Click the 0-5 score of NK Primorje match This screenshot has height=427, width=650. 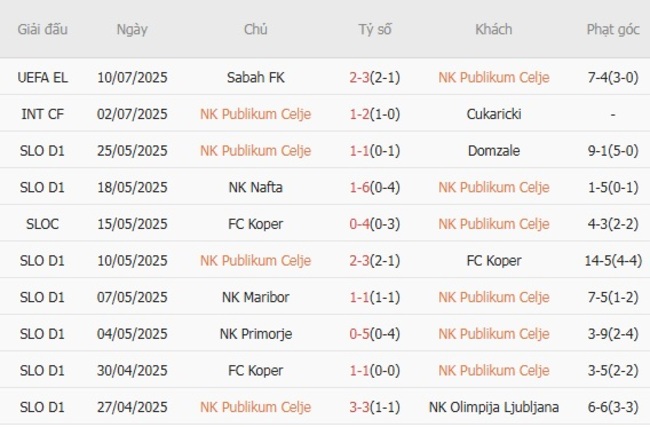pyautogui.click(x=360, y=334)
